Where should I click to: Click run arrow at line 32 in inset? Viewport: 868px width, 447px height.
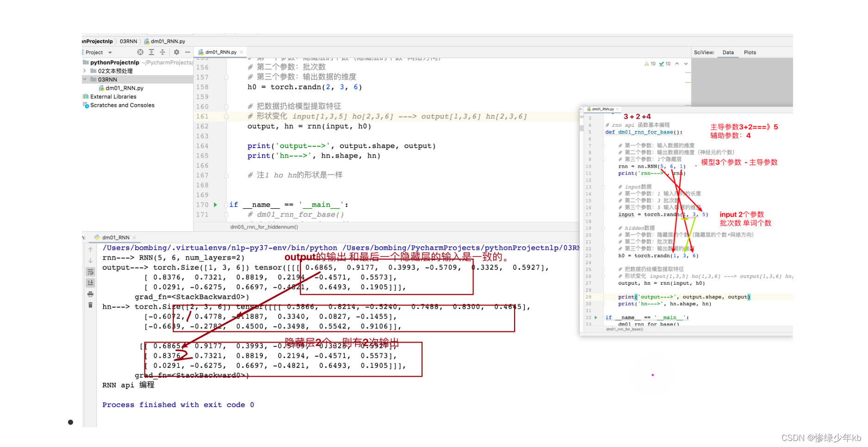click(x=596, y=317)
